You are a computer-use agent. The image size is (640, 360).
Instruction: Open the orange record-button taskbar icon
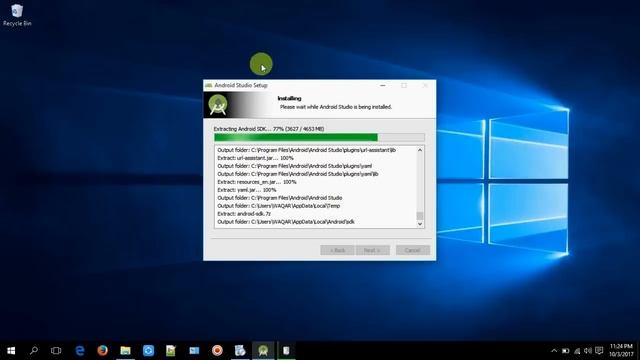(x=217, y=351)
